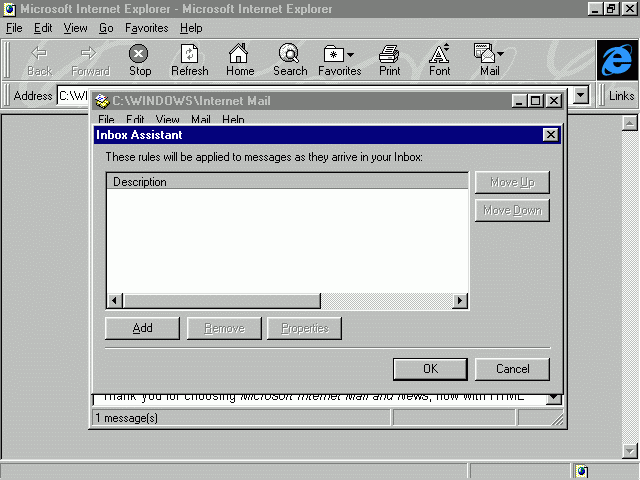Click the Remove rule button
640x480 pixels.
tap(224, 328)
